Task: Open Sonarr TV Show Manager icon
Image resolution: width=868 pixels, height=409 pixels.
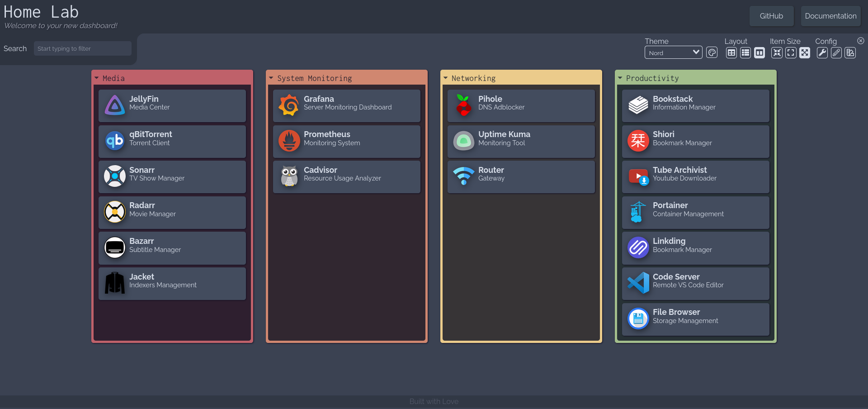Action: point(115,176)
